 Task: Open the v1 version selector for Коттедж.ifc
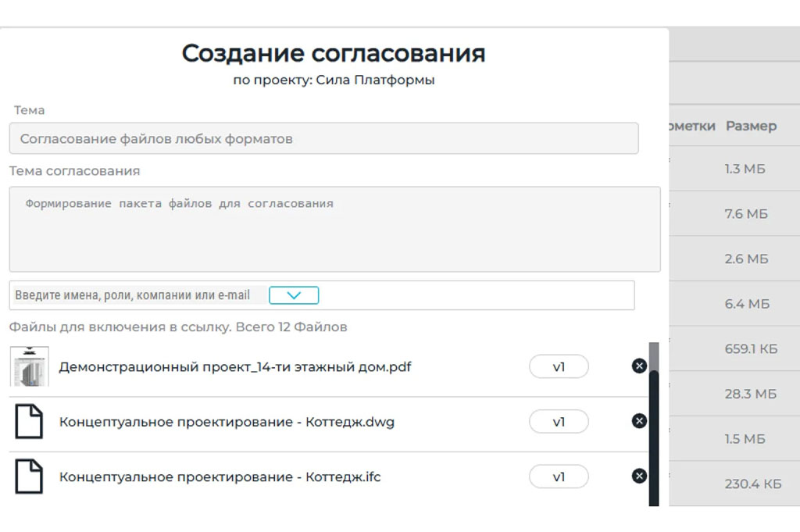point(559,477)
